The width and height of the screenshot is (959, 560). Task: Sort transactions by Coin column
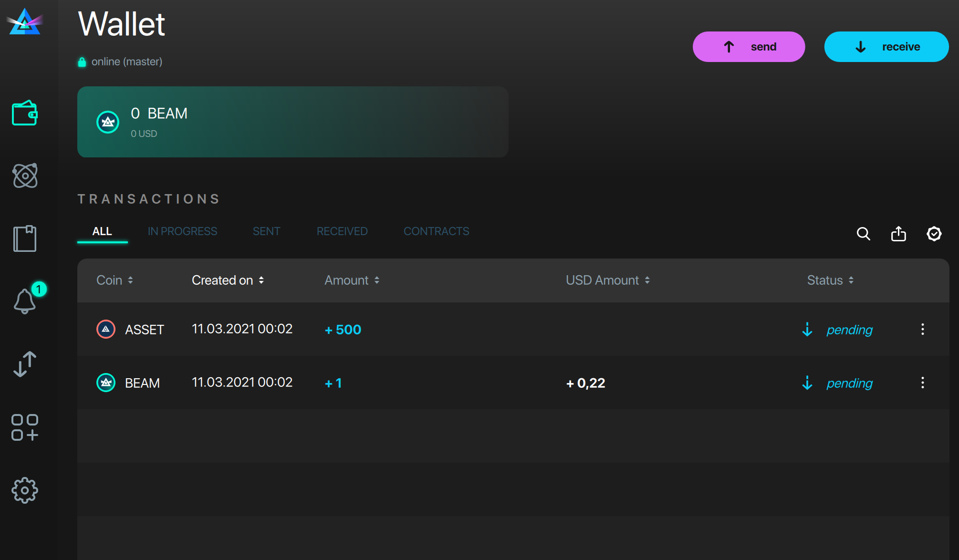115,280
